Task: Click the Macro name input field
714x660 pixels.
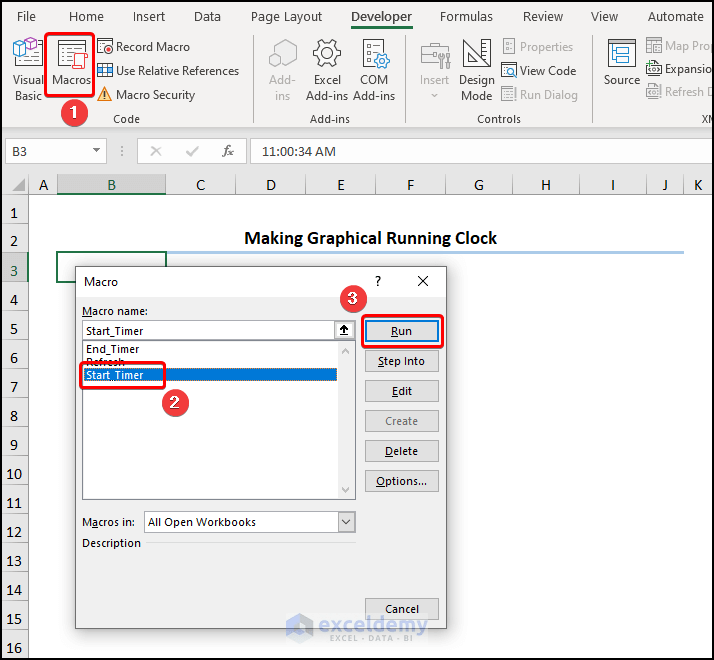Action: tap(209, 331)
